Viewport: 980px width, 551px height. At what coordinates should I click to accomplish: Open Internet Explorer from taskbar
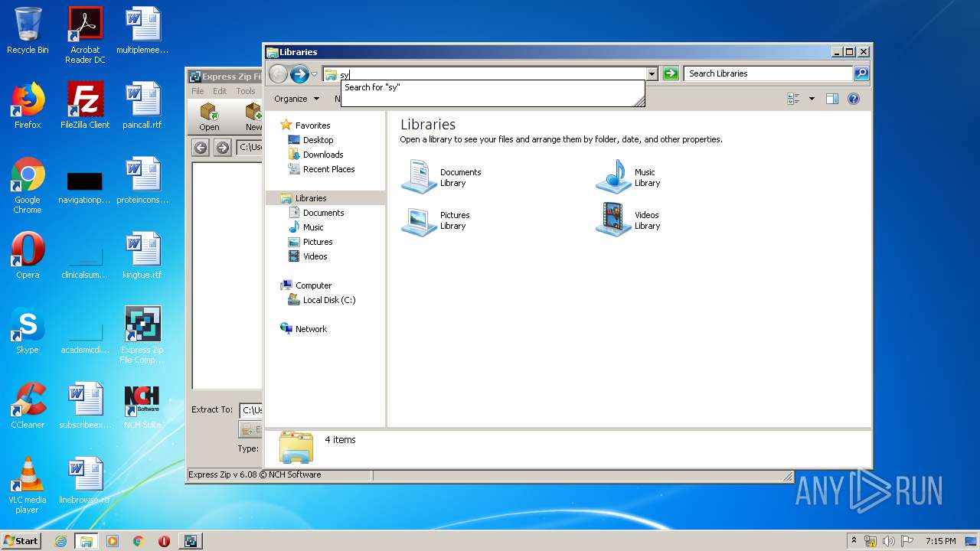60,541
